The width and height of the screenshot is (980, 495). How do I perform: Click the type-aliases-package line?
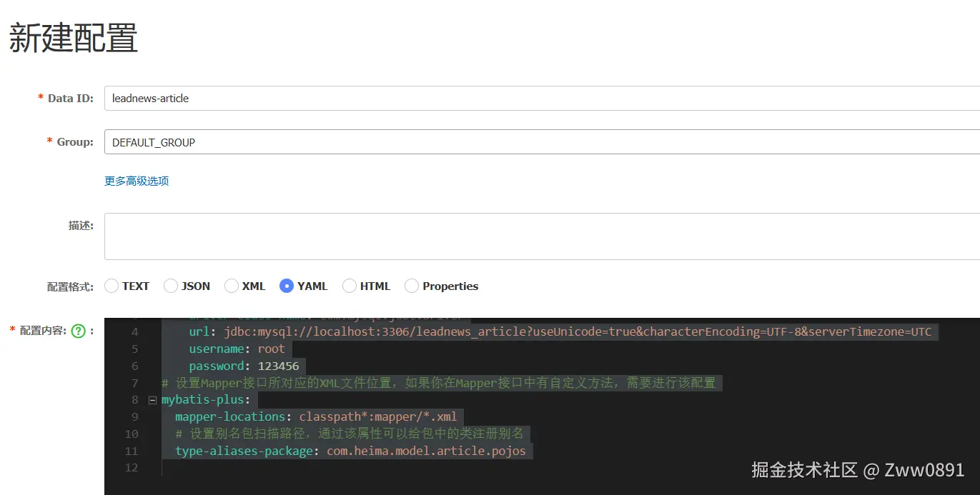(x=350, y=451)
